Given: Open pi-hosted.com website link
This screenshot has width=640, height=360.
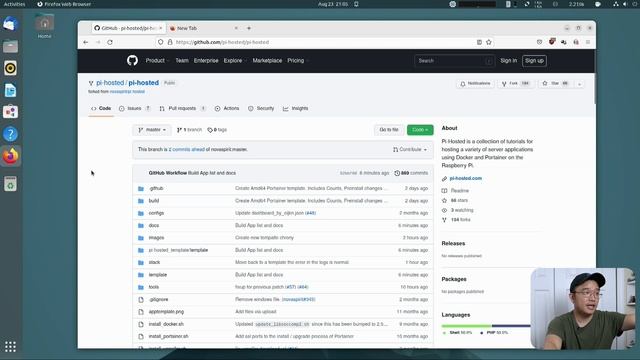Looking at the screenshot, I should point(465,178).
